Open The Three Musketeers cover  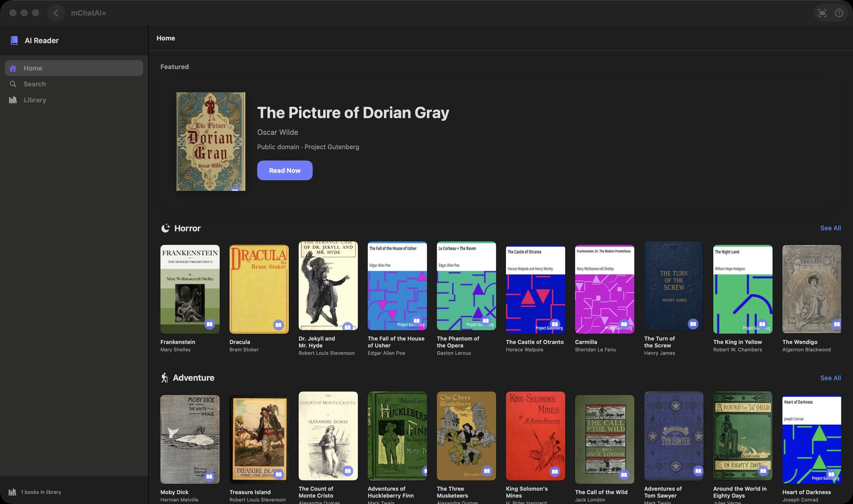pyautogui.click(x=466, y=436)
